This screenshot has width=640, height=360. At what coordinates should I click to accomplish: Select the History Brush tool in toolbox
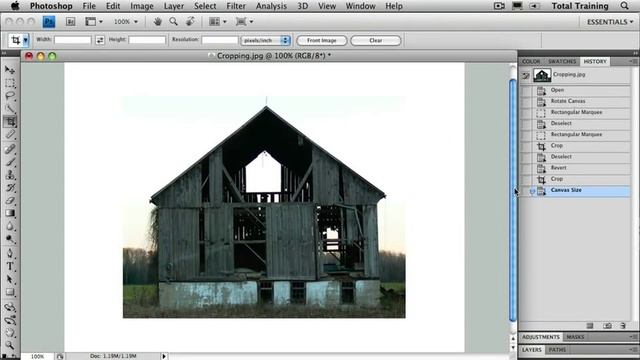coord(10,188)
